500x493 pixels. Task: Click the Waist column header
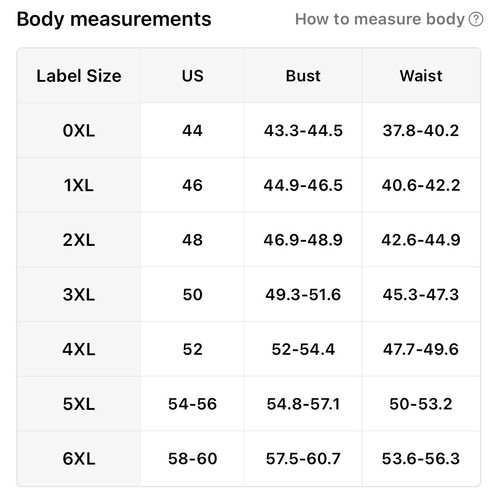pyautogui.click(x=421, y=76)
